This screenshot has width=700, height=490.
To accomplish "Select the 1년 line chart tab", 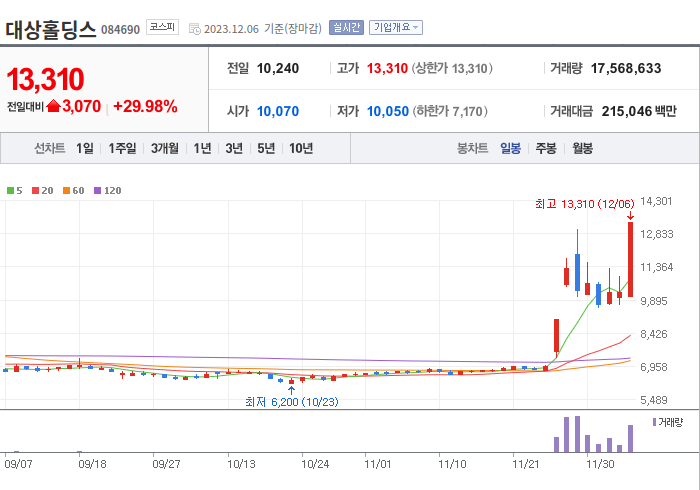I will pyautogui.click(x=202, y=148).
